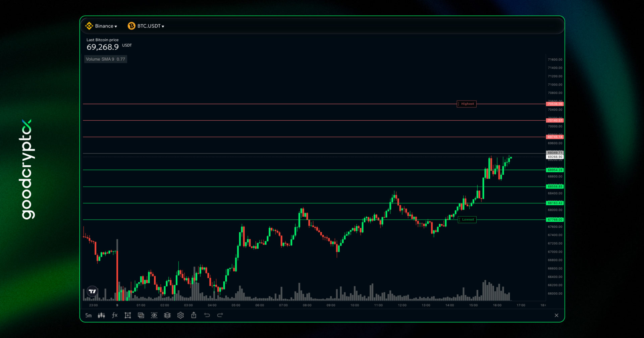Open the 5m timeframe selector
The height and width of the screenshot is (338, 644).
click(x=88, y=315)
